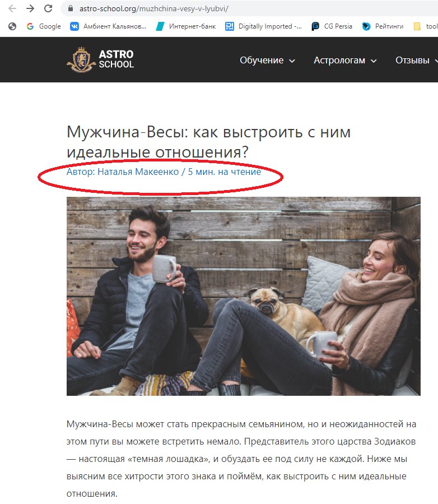Open the Отзывы menu item
The image size is (438, 504).
click(x=412, y=60)
